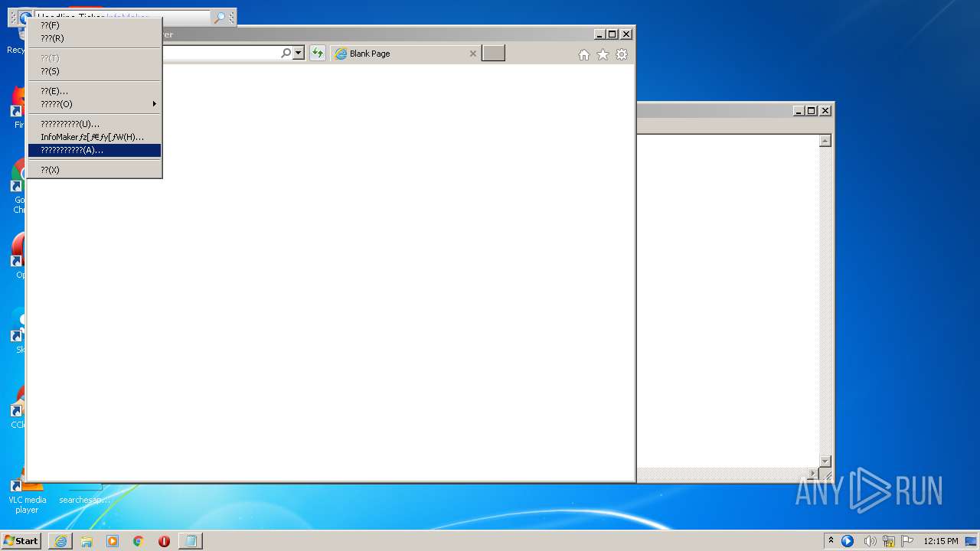
Task: Click the scroll down arrow in background window
Action: tap(825, 461)
